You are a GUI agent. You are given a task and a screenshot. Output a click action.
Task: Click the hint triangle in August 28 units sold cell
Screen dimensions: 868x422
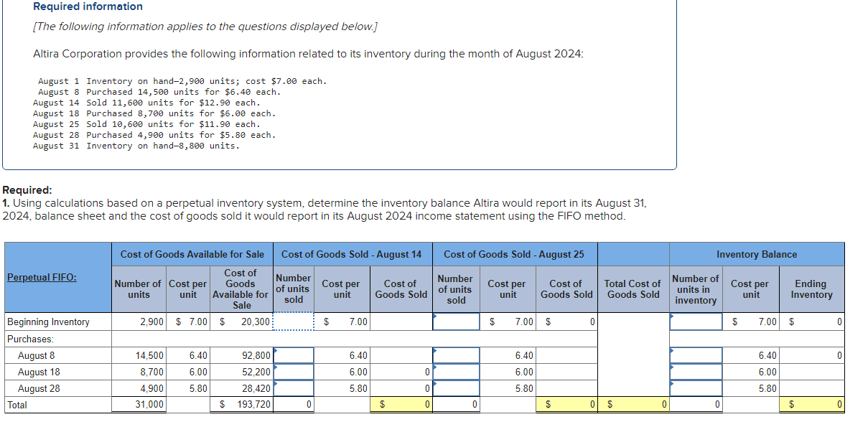click(276, 383)
